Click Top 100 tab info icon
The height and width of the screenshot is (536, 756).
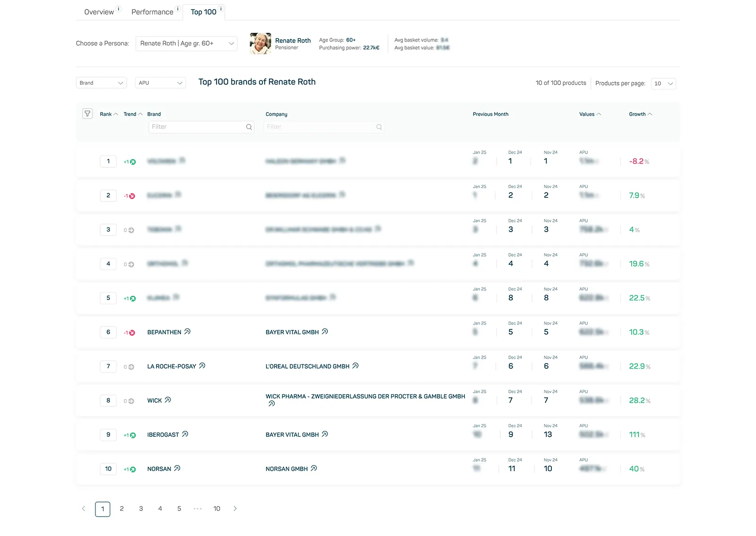click(x=221, y=9)
